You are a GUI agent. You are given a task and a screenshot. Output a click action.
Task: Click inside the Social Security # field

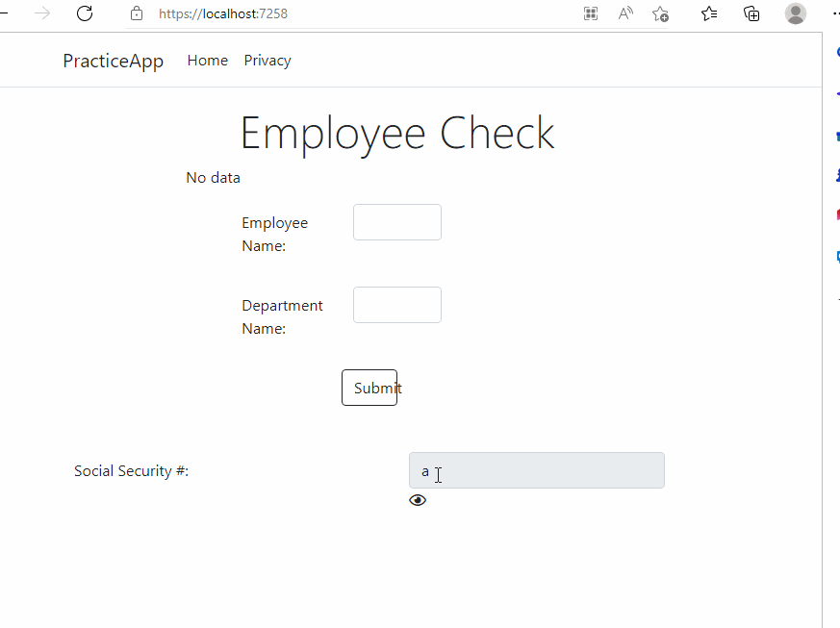click(x=537, y=470)
